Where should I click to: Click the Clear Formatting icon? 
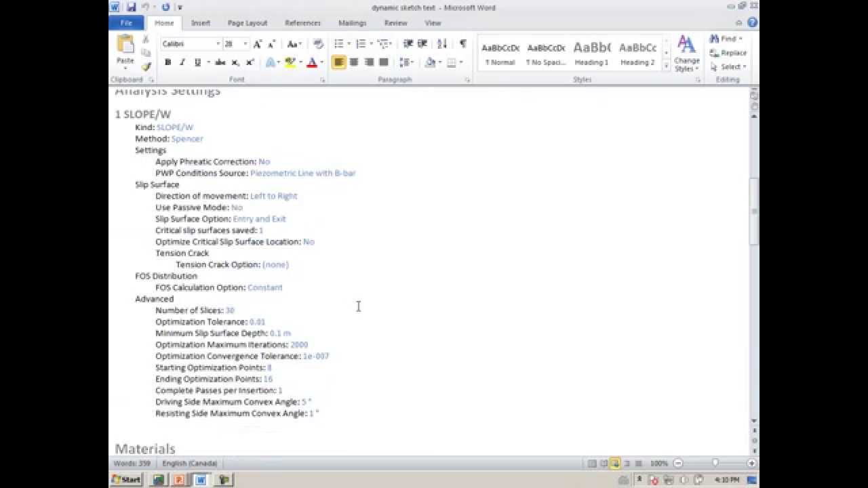(x=319, y=44)
